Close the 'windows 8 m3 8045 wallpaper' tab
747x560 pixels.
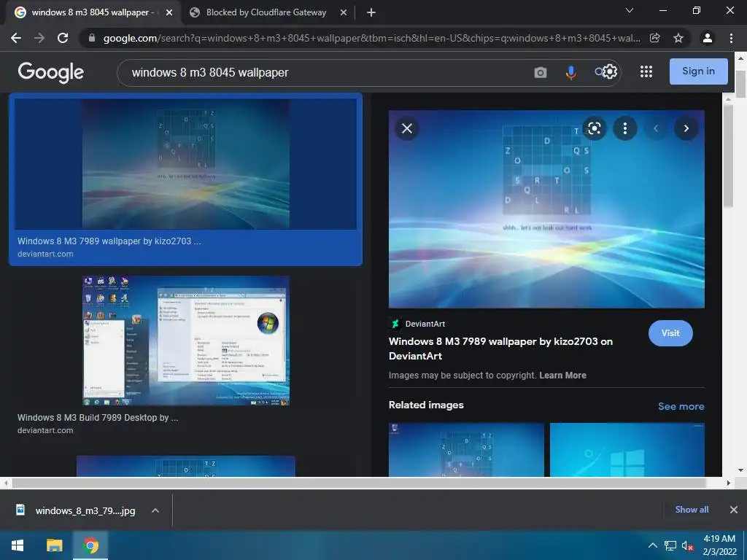coord(169,13)
